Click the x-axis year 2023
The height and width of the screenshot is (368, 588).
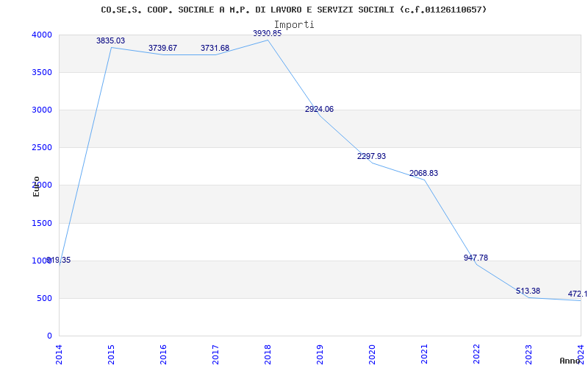coord(528,355)
